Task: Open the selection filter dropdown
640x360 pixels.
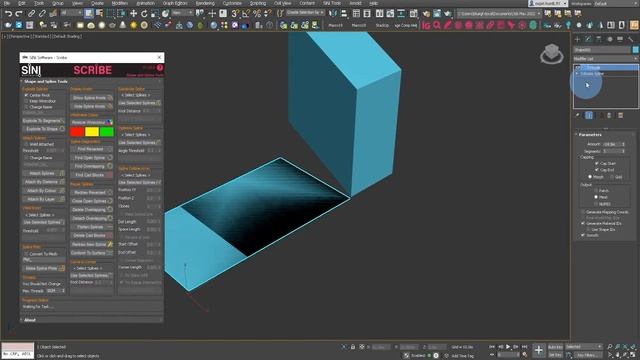Action: [71, 13]
